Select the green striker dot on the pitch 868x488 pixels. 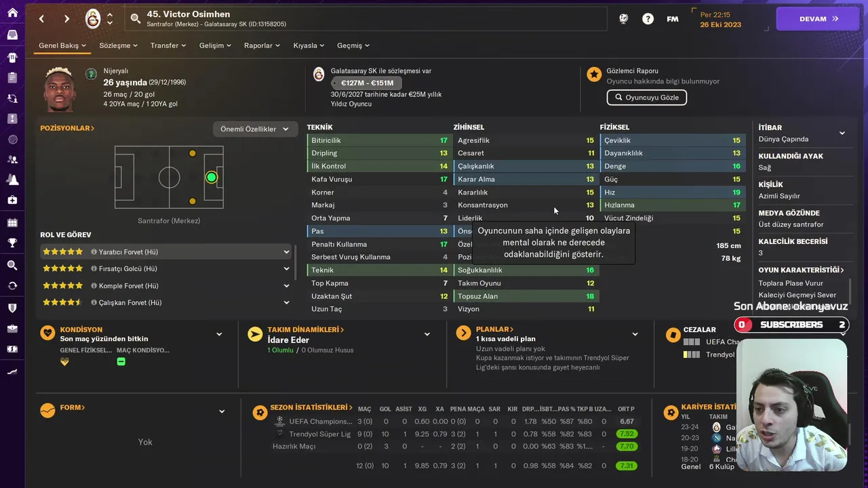coord(212,178)
